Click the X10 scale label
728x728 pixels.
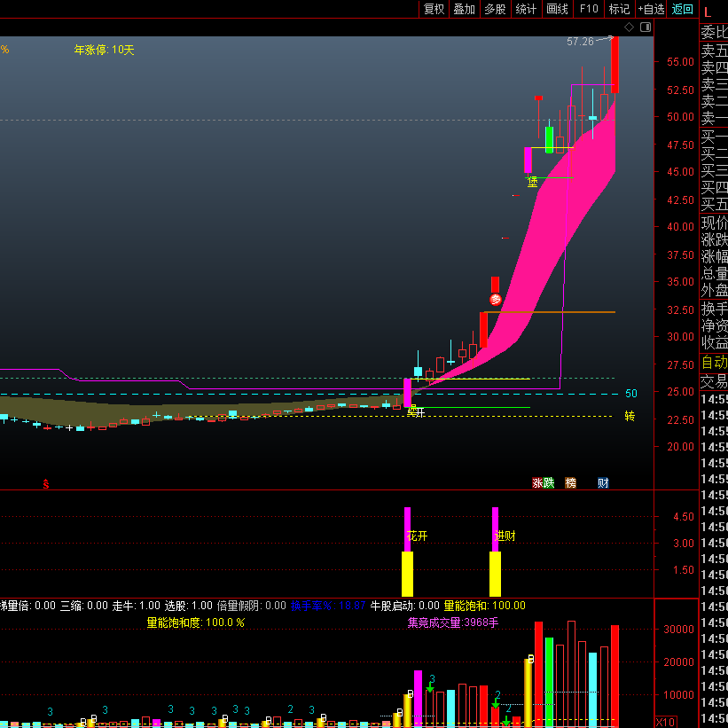click(x=666, y=722)
